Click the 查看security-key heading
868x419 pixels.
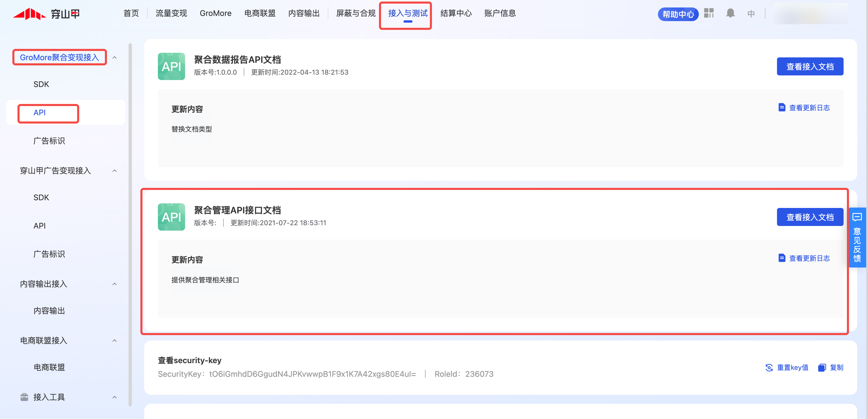point(189,360)
